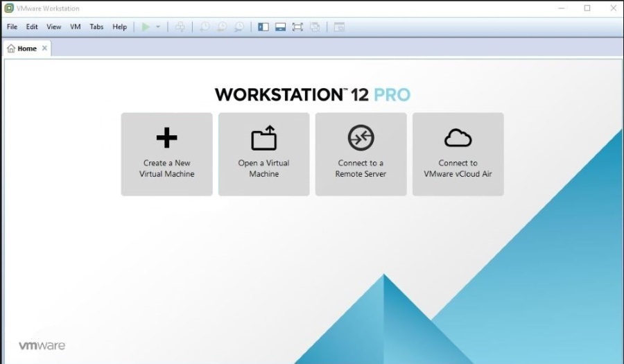Click Open a Virtual Machine tile
This screenshot has width=624, height=364.
click(264, 155)
